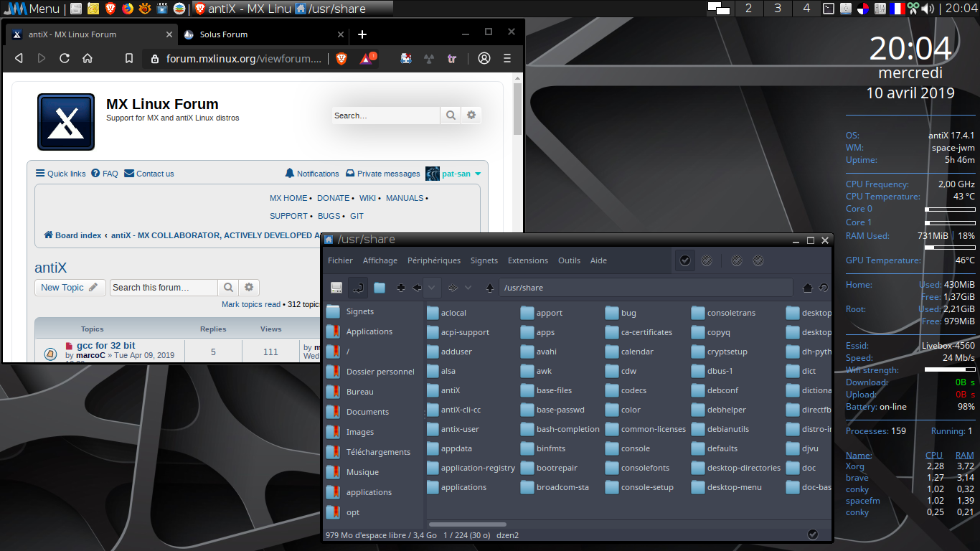The width and height of the screenshot is (980, 551).
Task: Click the Brave address bar URL
Action: pos(244,59)
